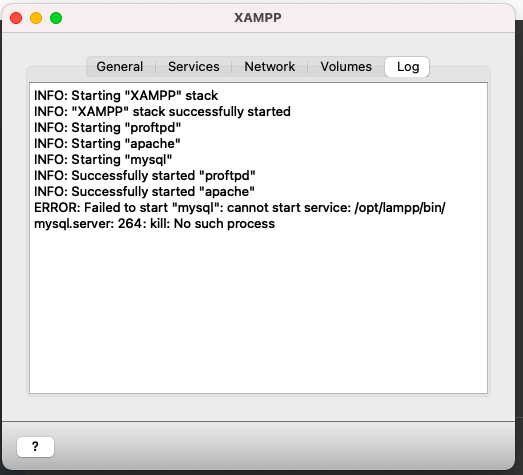The height and width of the screenshot is (475, 523).
Task: Click the 'INFO: Starting "mysql"' line
Action: [x=103, y=160]
